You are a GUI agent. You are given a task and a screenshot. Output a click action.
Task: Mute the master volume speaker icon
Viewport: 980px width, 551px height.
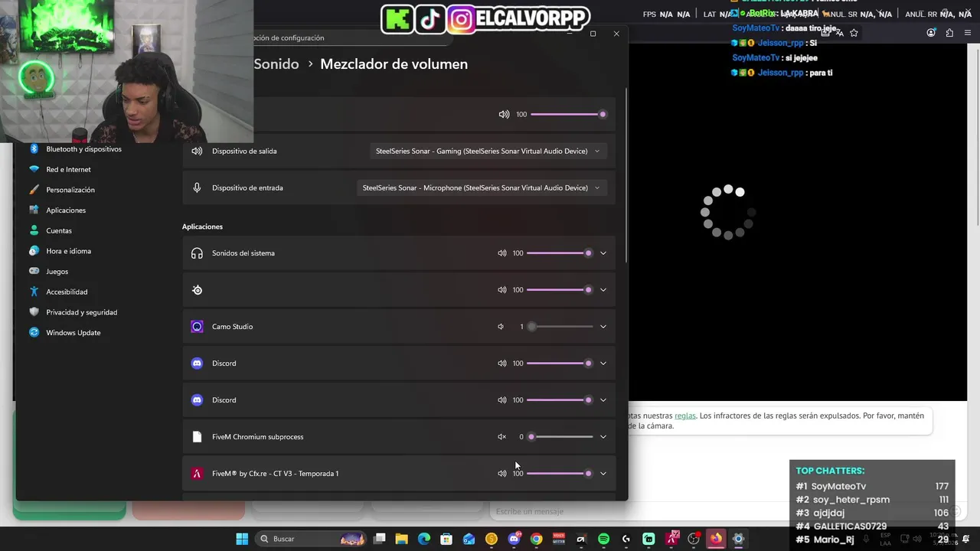pyautogui.click(x=504, y=114)
